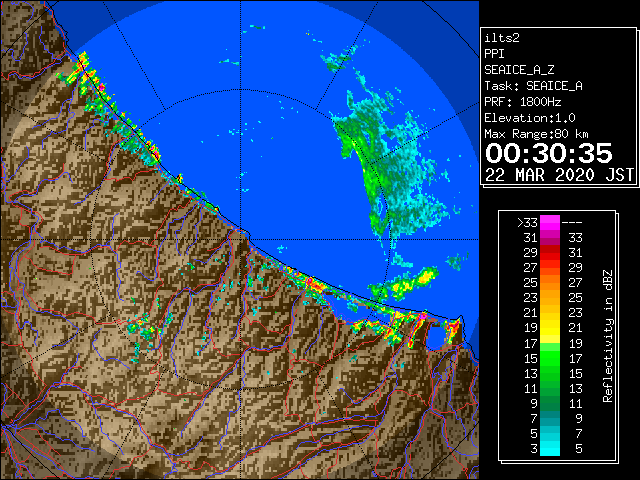Click the '>33' legend label
This screenshot has height=480, width=640.
(x=527, y=223)
